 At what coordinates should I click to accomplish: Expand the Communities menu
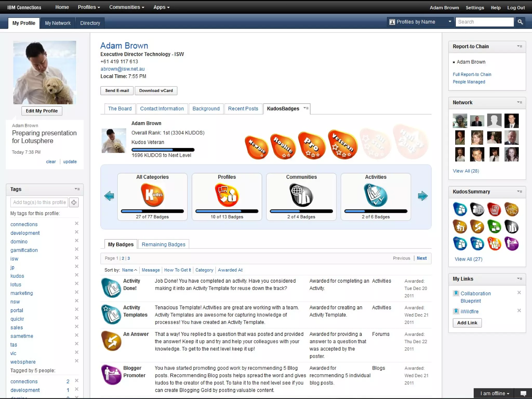pyautogui.click(x=127, y=7)
